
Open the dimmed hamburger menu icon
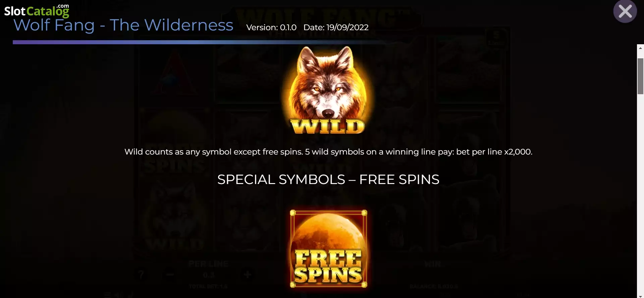pos(107,295)
